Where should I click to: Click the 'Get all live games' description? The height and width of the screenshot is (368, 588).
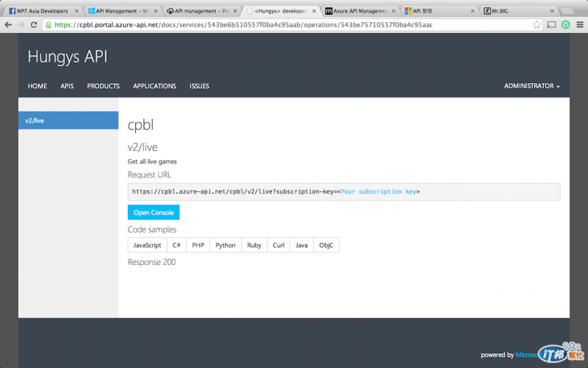point(152,161)
